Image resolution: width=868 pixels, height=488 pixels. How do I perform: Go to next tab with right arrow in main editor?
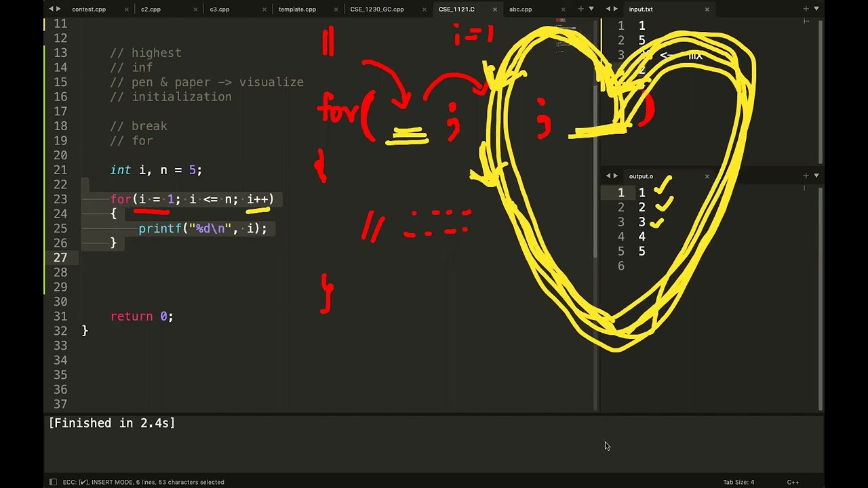click(59, 9)
